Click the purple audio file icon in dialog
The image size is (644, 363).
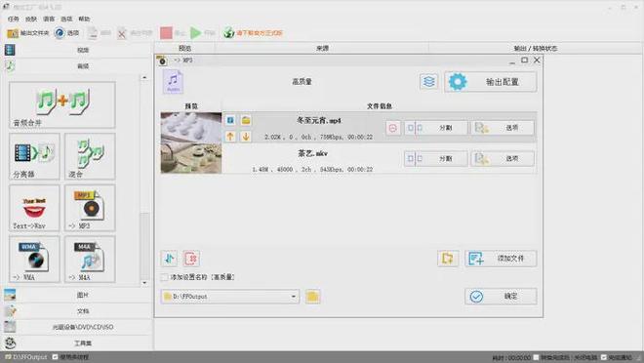tap(173, 81)
